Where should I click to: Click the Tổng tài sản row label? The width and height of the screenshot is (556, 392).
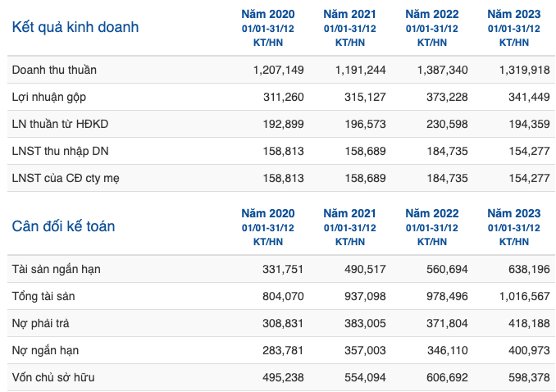[x=43, y=296]
